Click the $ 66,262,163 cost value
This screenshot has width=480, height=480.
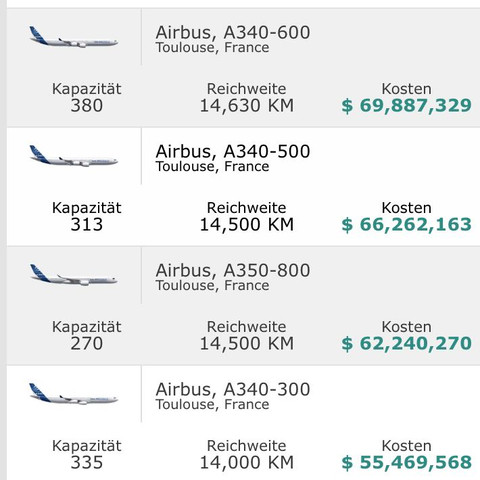click(406, 225)
